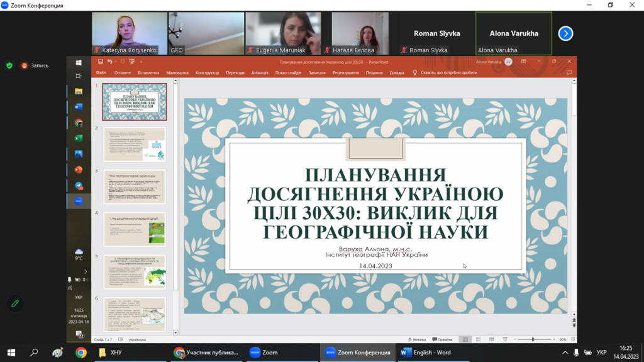Open the PowerPoint comments pane icon

click(x=569, y=72)
